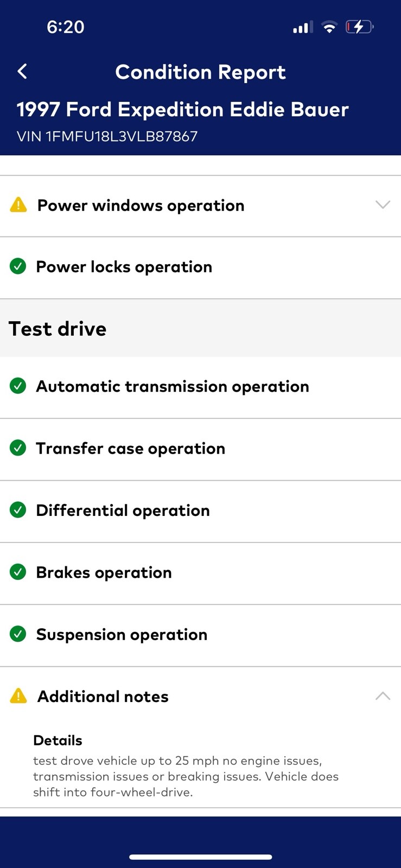Screen dimensions: 401x868
Task: Tap the green check beside Power locks
Action: [18, 266]
